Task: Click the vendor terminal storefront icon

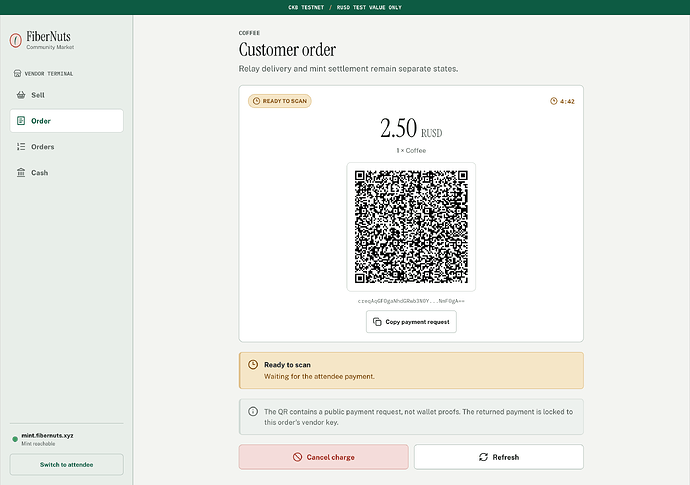Action: point(17,73)
